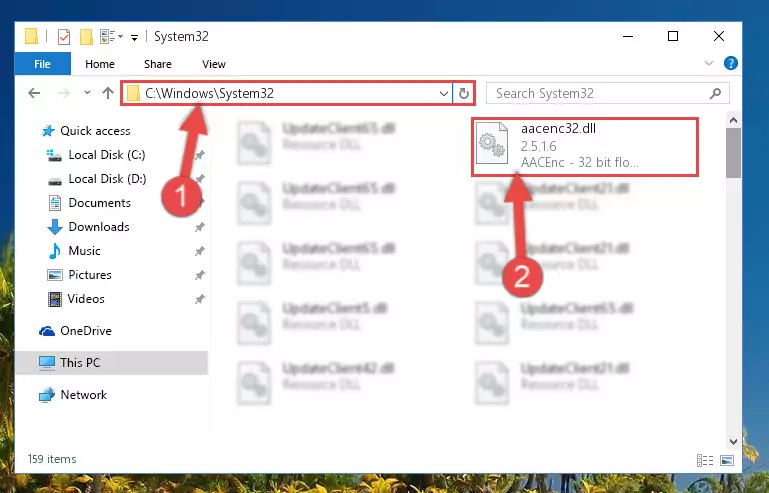Open Help via the blue question icon
This screenshot has height=493, width=769.
coord(730,63)
